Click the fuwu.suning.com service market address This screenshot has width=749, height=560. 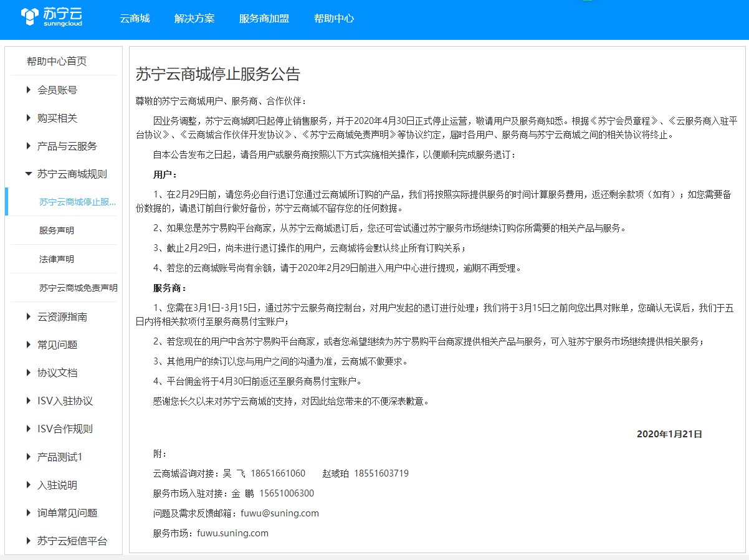pos(232,533)
